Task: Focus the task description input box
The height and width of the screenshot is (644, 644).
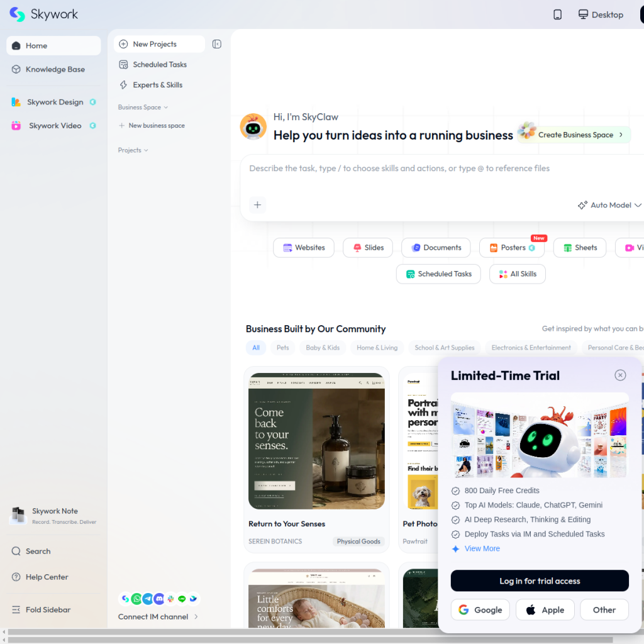Action: tap(442, 169)
